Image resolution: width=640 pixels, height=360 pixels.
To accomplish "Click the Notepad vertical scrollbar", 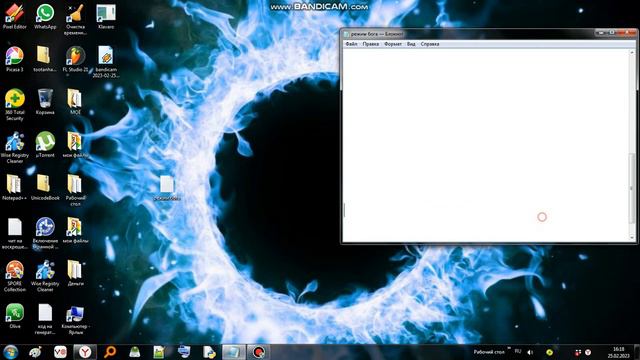I will [x=632, y=145].
